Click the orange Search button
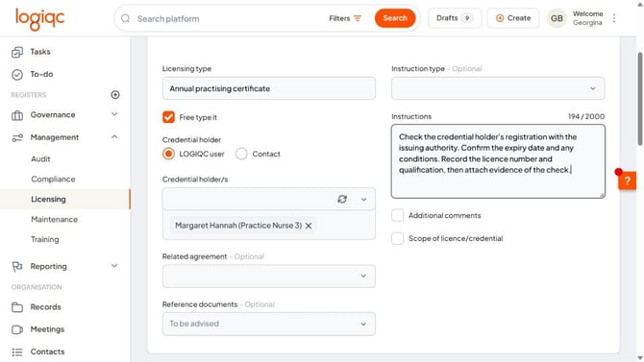The width and height of the screenshot is (644, 362). coord(395,18)
